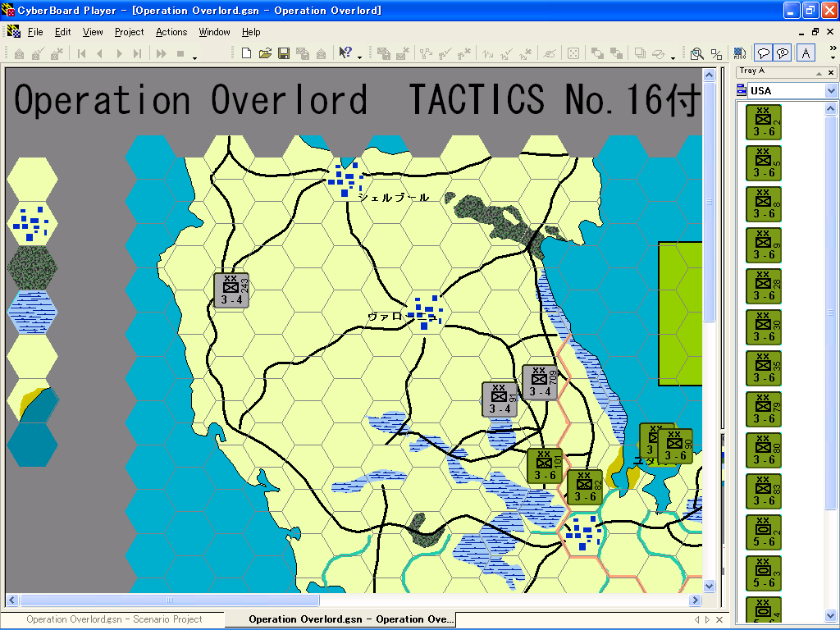Open toolbar options arrow left of the zoom magnifier

point(673,58)
